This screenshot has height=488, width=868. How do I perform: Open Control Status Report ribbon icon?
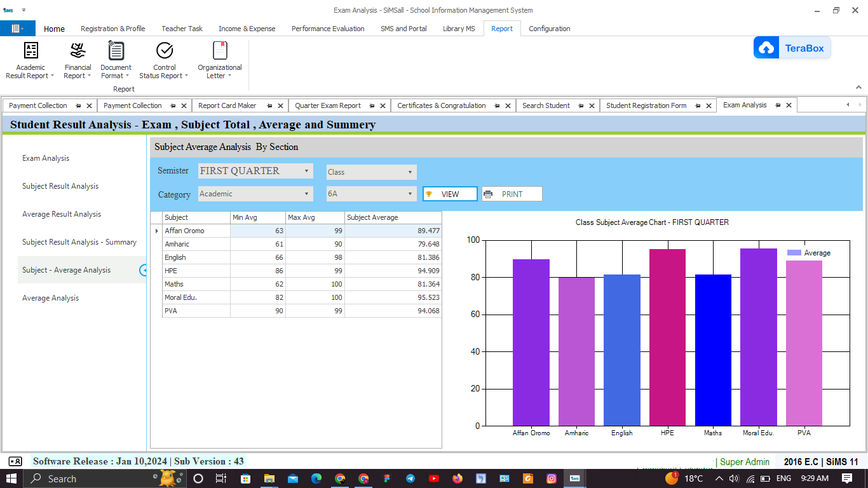165,50
